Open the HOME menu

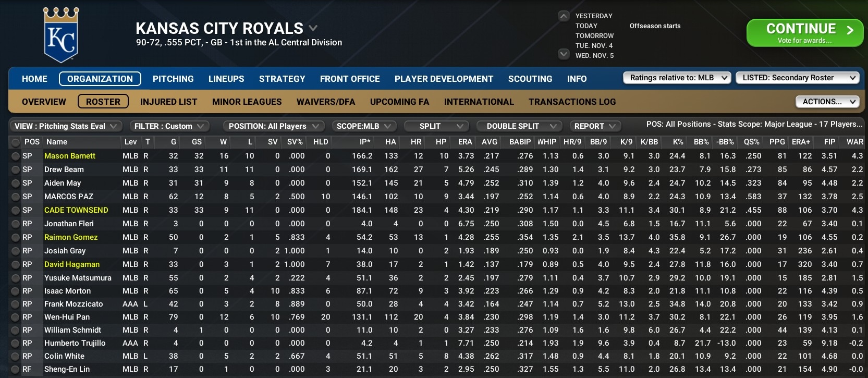coord(34,79)
